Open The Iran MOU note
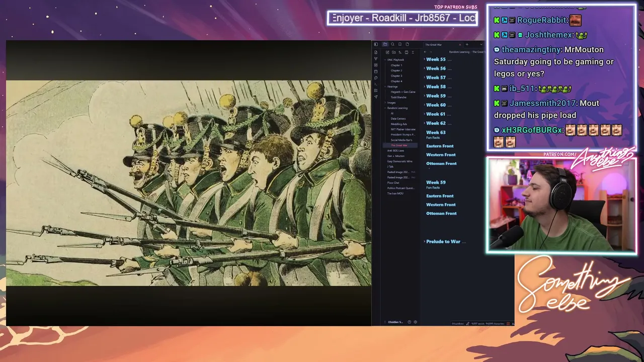Screen dimensions: 644x362 [395, 193]
